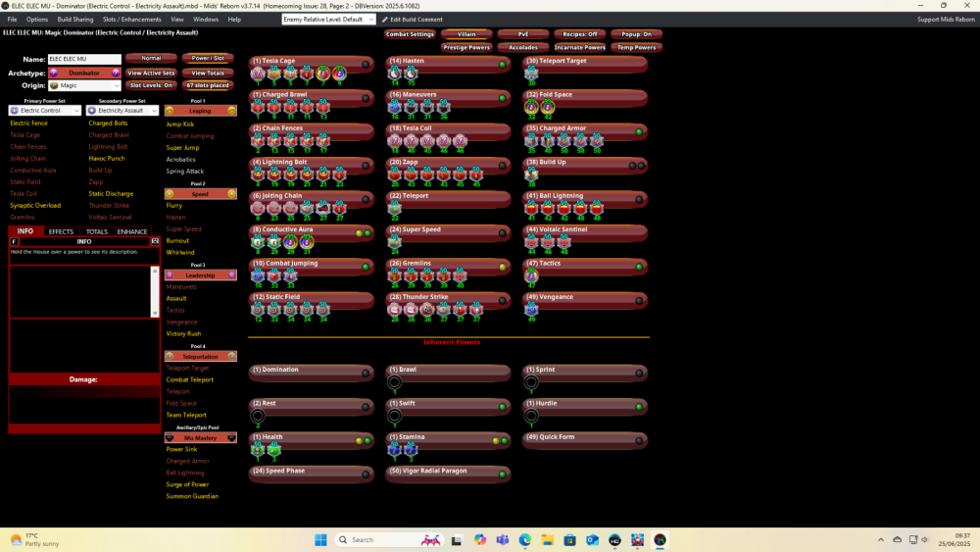Toggle the Charged Armor active indicator

click(x=639, y=131)
